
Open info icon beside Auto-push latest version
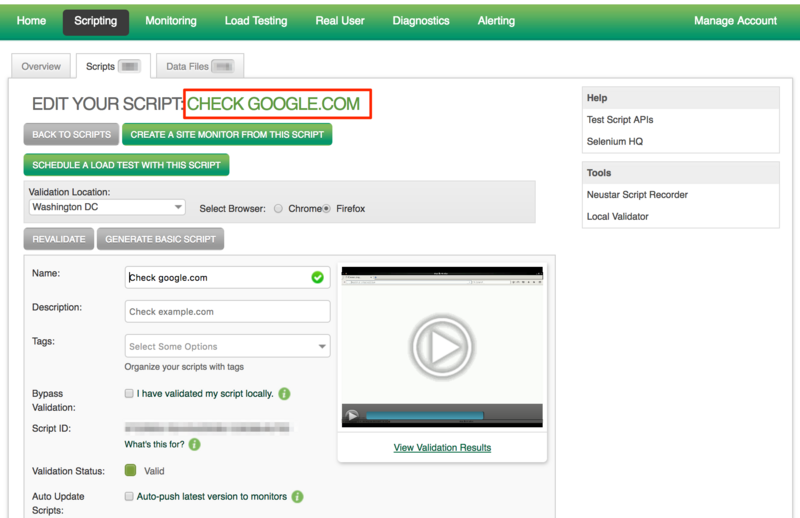coord(297,497)
